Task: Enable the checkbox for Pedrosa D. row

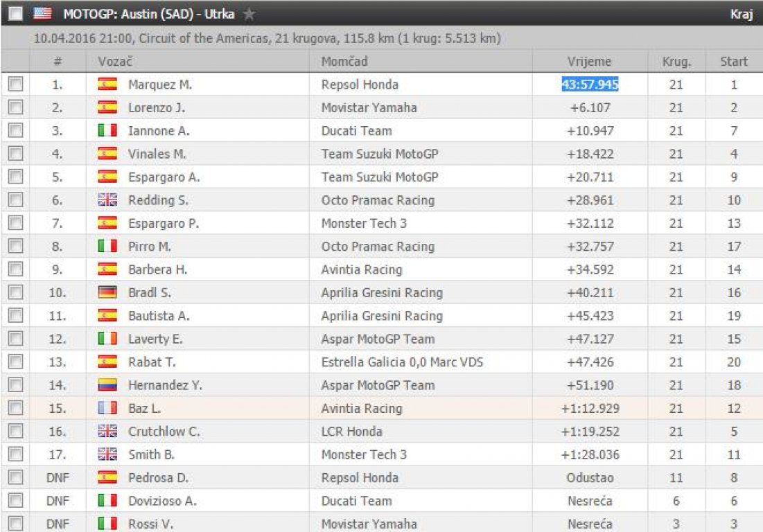Action: (x=15, y=477)
